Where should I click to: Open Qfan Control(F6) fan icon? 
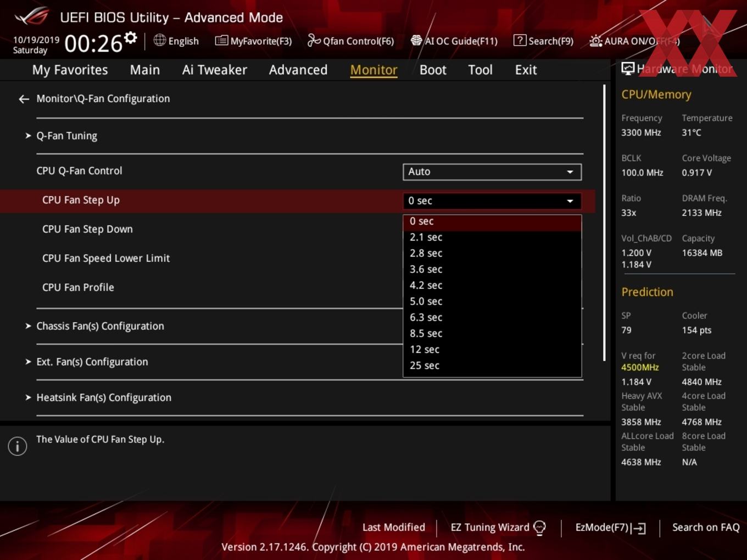(314, 40)
